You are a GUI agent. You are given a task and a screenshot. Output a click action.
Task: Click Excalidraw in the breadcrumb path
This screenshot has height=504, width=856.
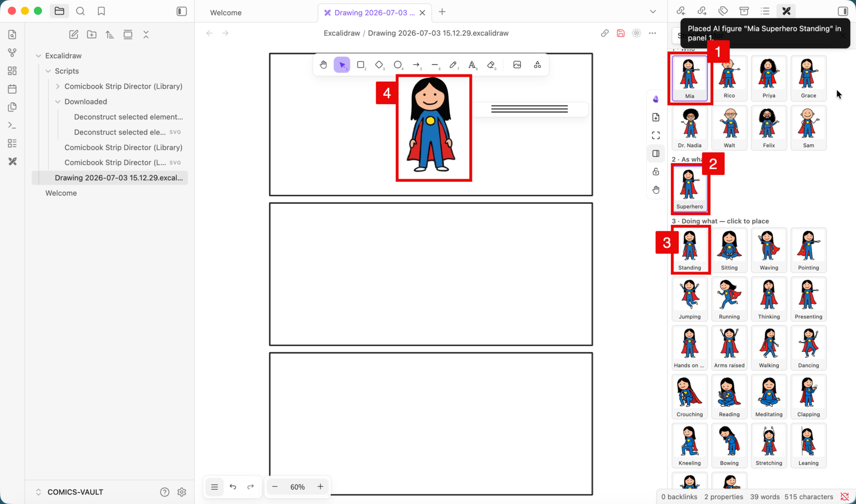[x=342, y=33]
